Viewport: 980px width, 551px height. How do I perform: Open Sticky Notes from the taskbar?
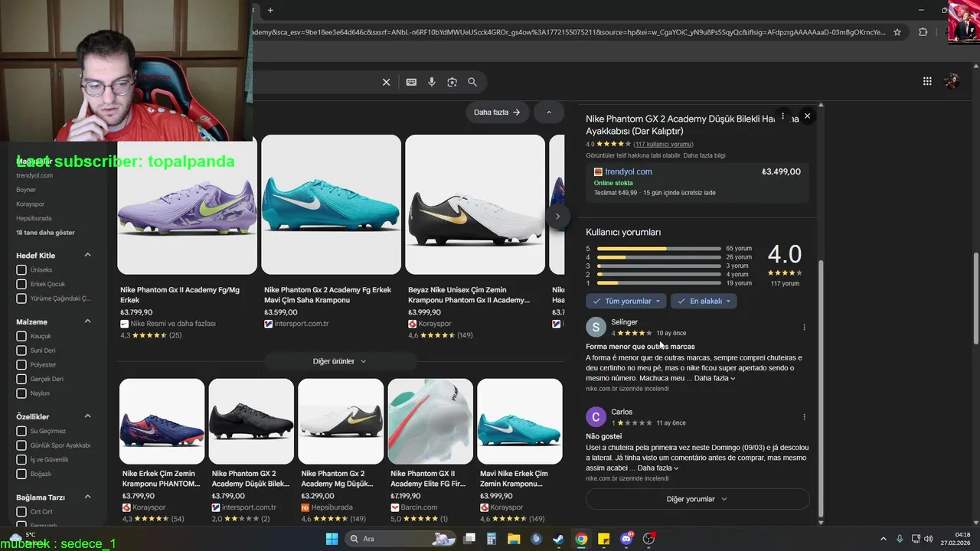pos(603,539)
